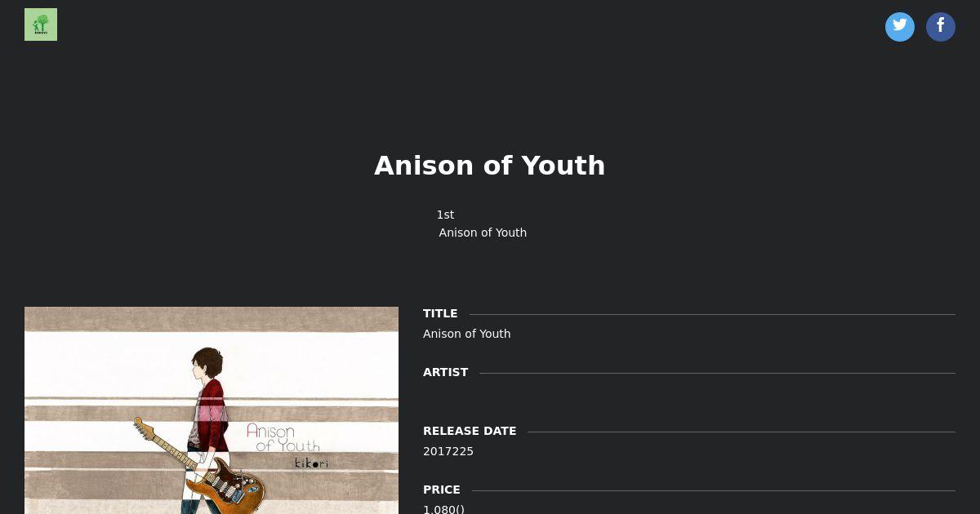Click the PRICE section label
The width and height of the screenshot is (980, 514).
pos(442,490)
